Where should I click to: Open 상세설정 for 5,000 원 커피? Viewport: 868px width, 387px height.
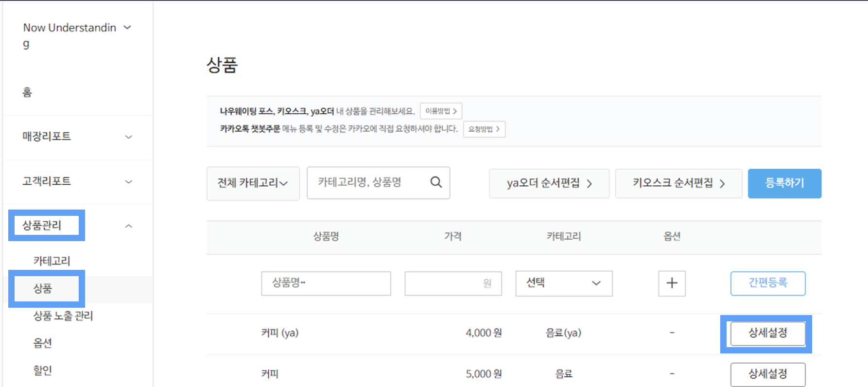(768, 374)
